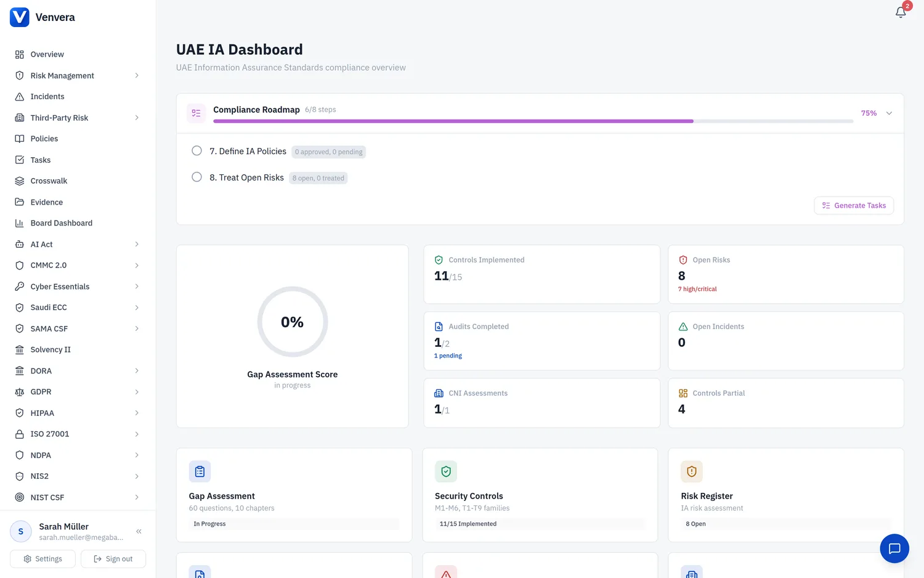924x578 pixels.
Task: Open Board Dashboard in sidebar
Action: 78,223
